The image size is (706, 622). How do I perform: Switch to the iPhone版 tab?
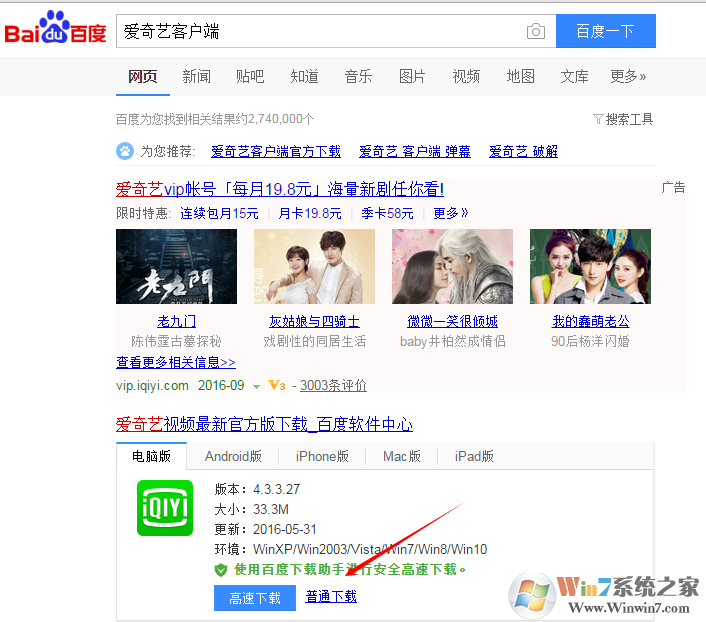point(322,456)
